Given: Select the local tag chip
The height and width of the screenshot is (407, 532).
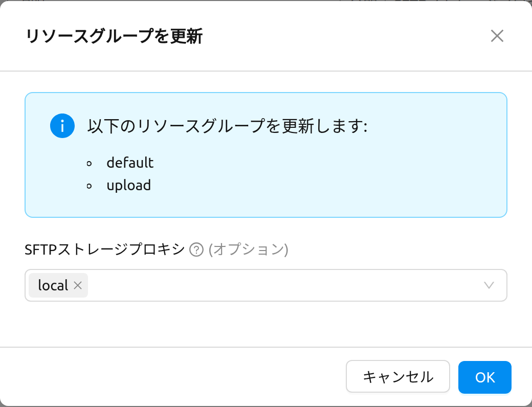Looking at the screenshot, I should click(53, 285).
